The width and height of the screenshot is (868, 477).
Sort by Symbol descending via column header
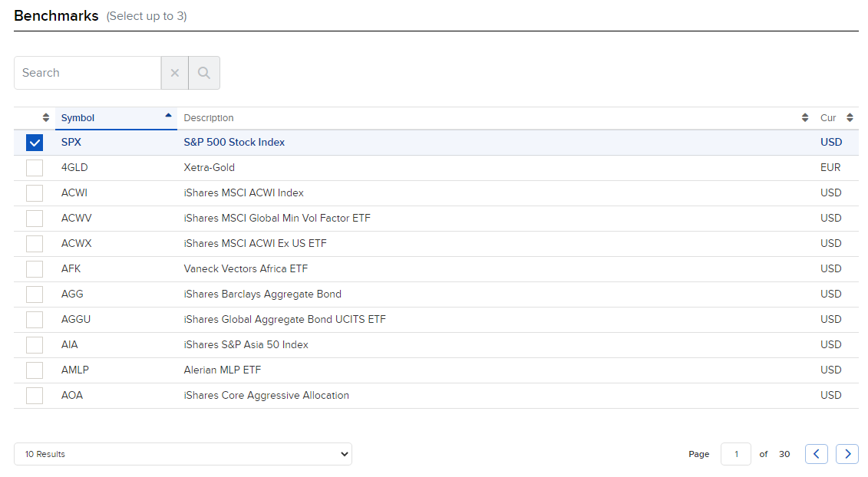(168, 117)
